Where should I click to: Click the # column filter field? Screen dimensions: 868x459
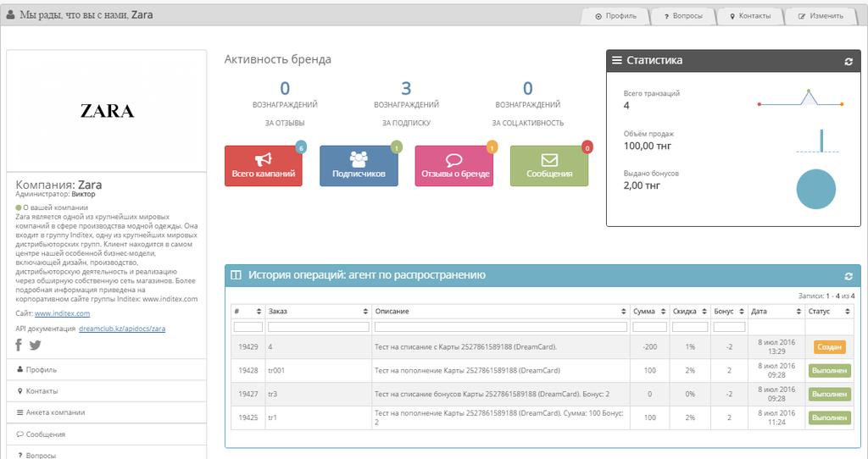point(248,327)
